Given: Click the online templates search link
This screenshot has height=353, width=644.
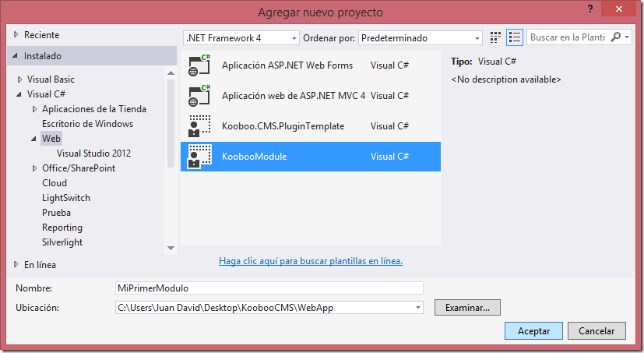Looking at the screenshot, I should click(311, 261).
